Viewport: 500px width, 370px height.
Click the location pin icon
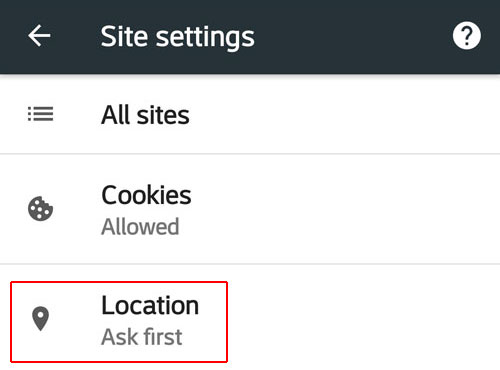[40, 319]
